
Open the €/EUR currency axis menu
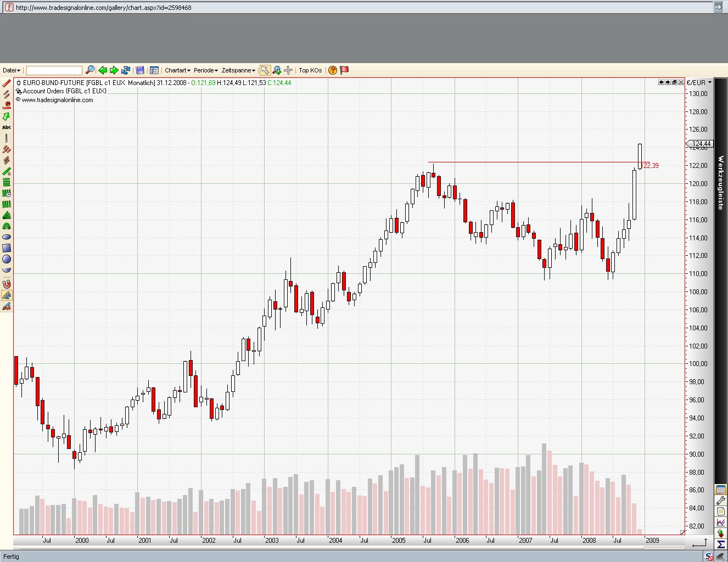click(699, 82)
